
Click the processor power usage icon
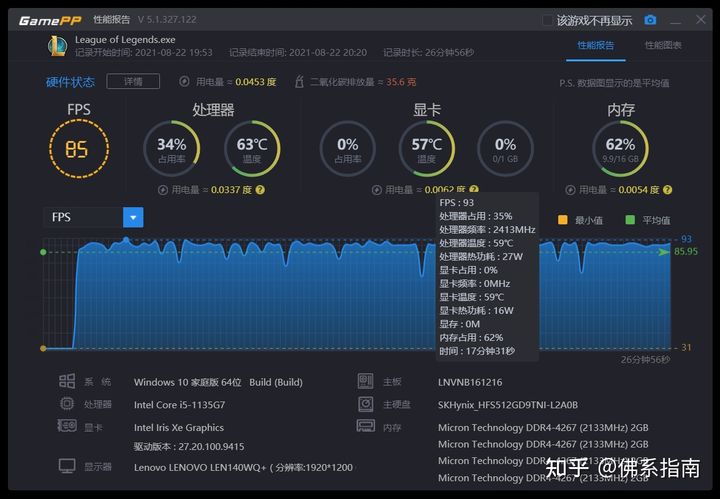click(163, 190)
